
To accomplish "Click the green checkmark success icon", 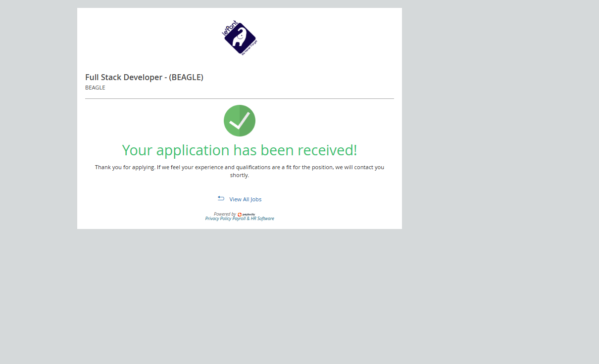I will 240,121.
